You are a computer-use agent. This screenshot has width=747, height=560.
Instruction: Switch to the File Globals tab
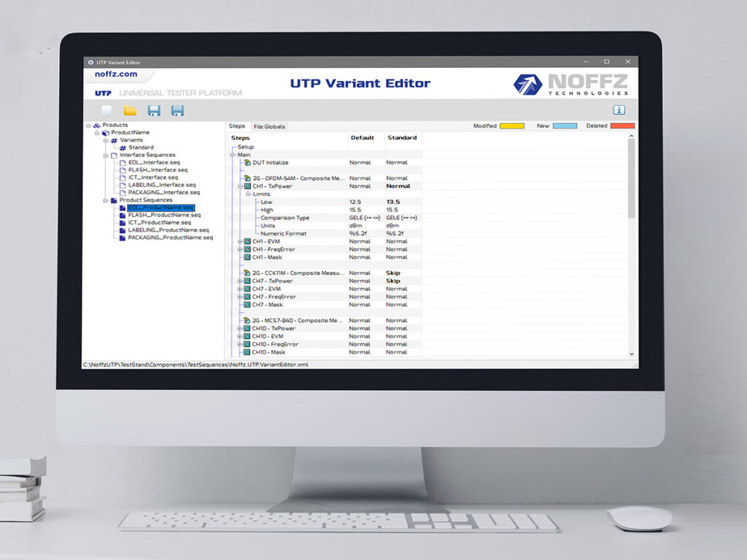pyautogui.click(x=269, y=127)
